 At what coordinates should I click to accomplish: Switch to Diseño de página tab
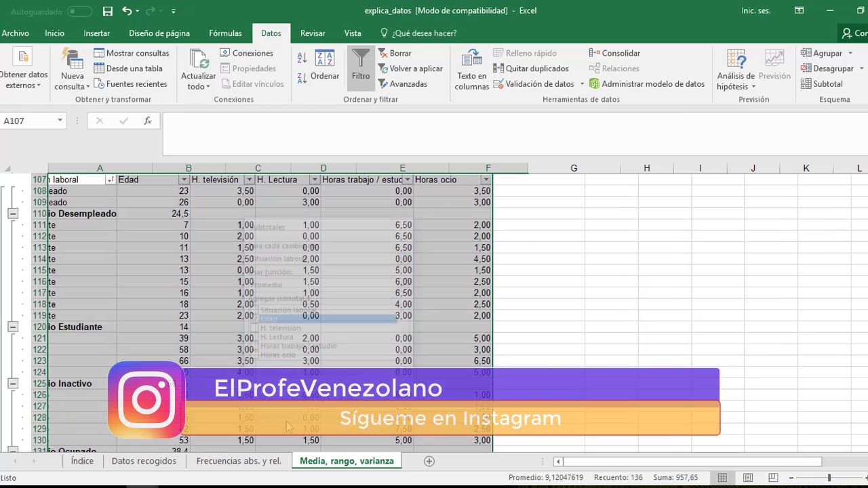click(159, 33)
